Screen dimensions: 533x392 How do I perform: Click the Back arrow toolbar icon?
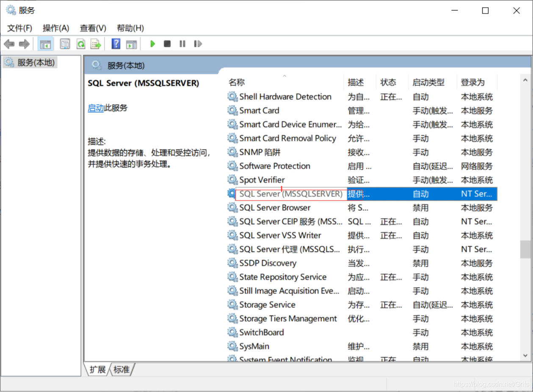(9, 44)
